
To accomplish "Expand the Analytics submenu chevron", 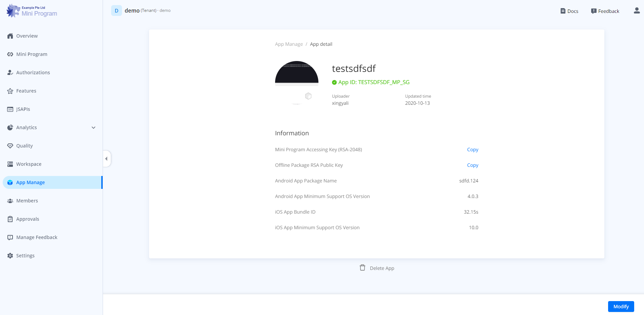I will [x=94, y=127].
